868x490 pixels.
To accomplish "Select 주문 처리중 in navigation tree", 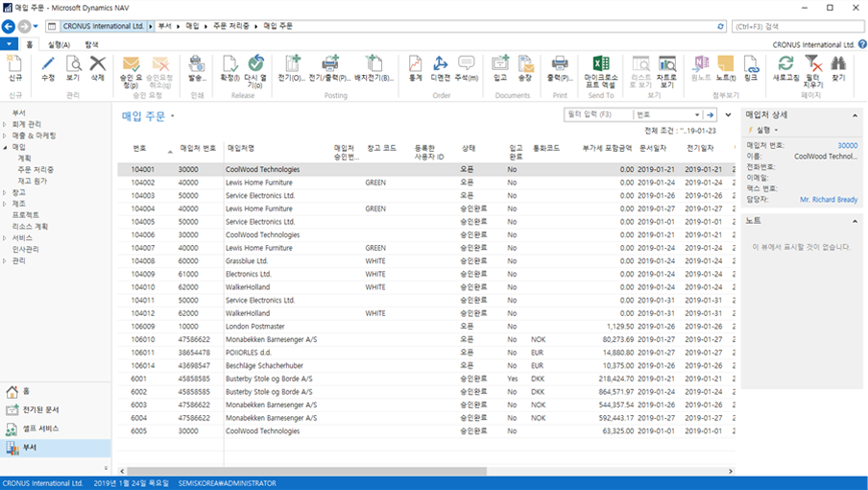I will pyautogui.click(x=36, y=170).
